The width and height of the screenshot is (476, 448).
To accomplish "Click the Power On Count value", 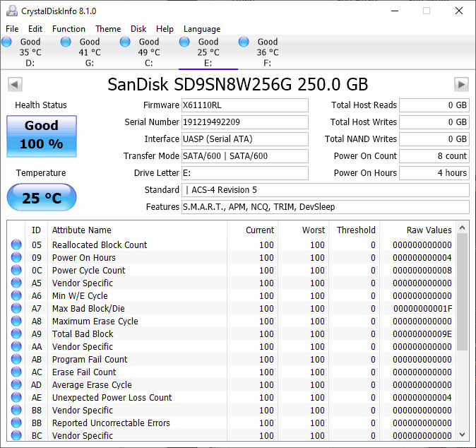I will (x=434, y=156).
